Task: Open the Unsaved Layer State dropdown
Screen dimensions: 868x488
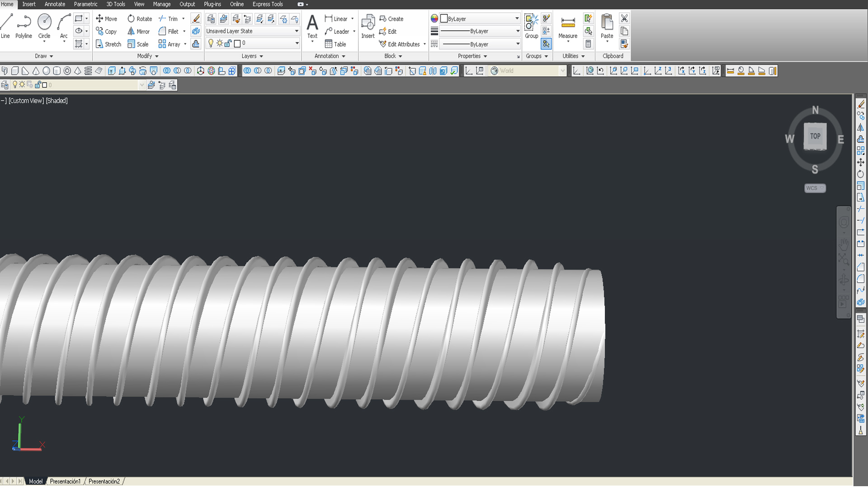Action: 297,31
